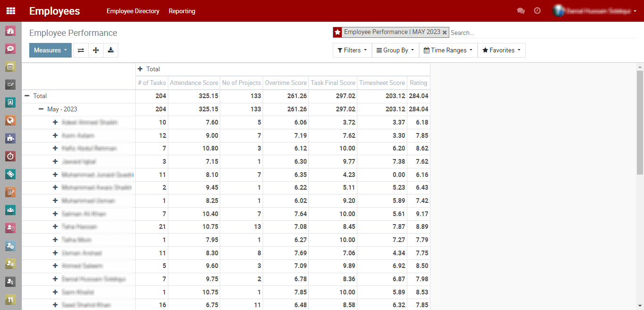The image size is (644, 310).
Task: Click the flip axis arrows button
Action: pos(81,50)
